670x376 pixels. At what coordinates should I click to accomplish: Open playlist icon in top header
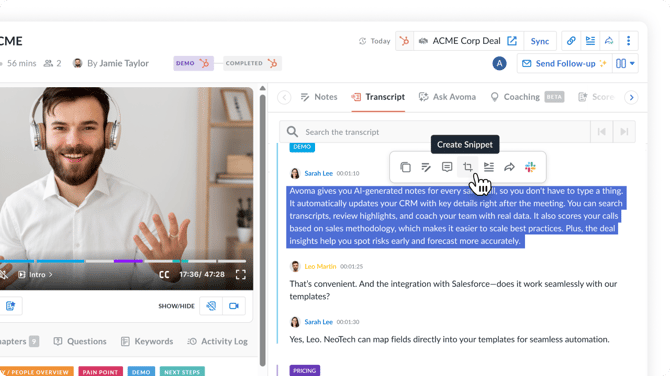[590, 41]
